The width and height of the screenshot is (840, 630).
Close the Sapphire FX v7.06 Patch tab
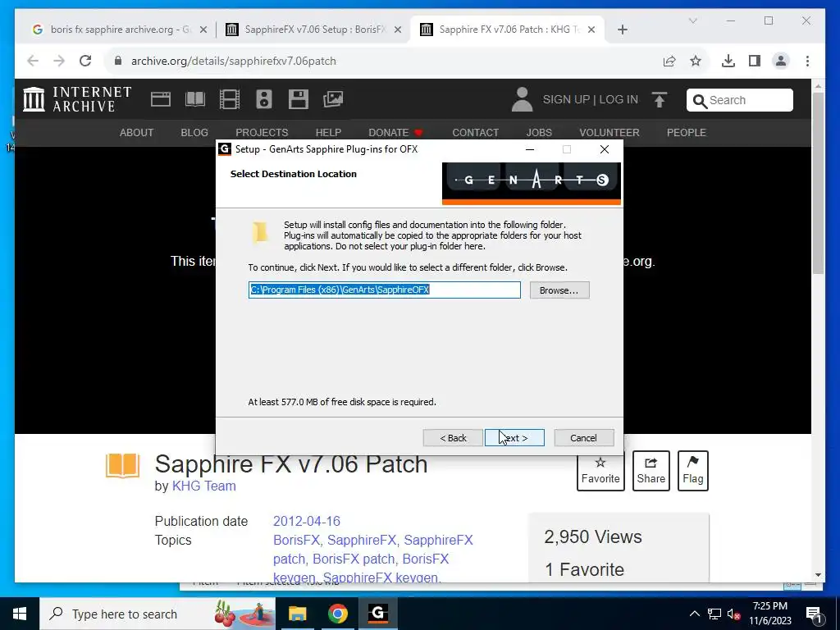pyautogui.click(x=591, y=30)
